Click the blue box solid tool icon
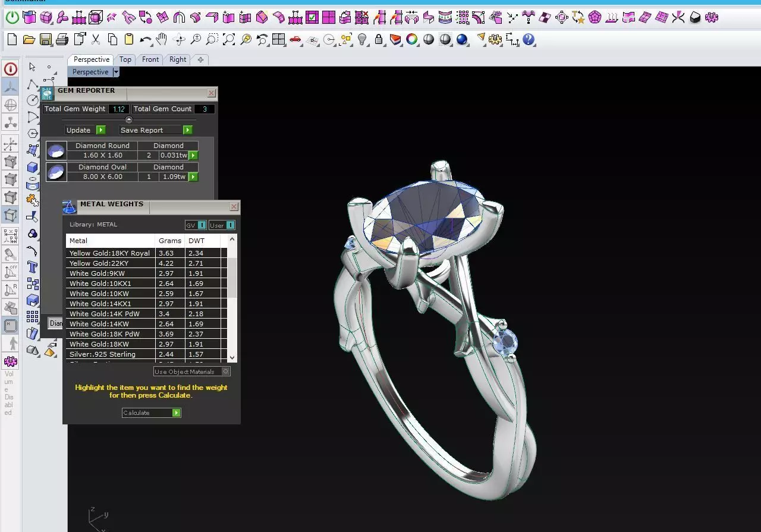 click(x=32, y=167)
